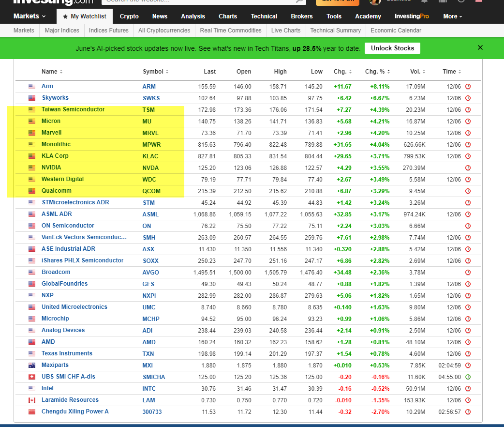
Task: Open the Brokers menu
Action: point(301,16)
